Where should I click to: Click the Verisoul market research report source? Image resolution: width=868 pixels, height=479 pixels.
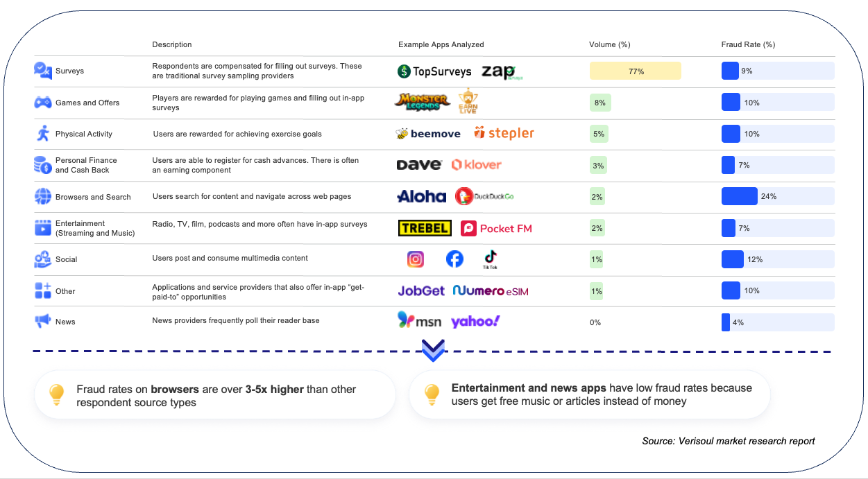coord(729,441)
